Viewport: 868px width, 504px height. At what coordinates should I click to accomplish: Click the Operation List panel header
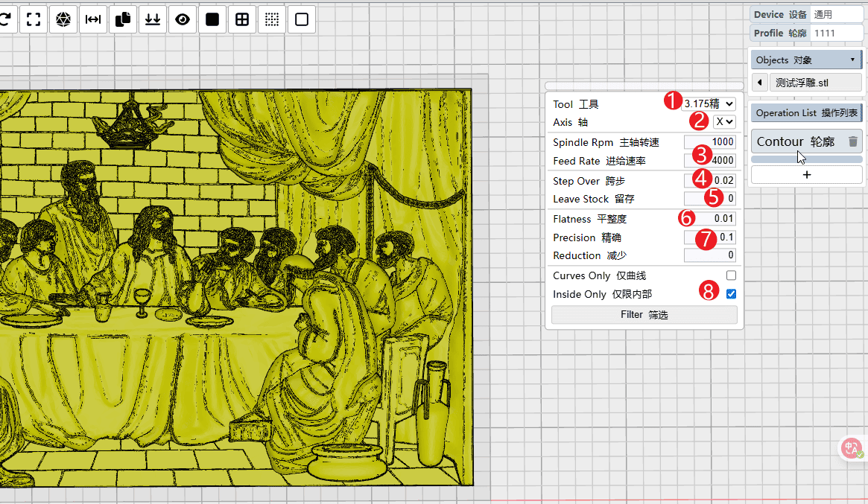click(x=807, y=113)
